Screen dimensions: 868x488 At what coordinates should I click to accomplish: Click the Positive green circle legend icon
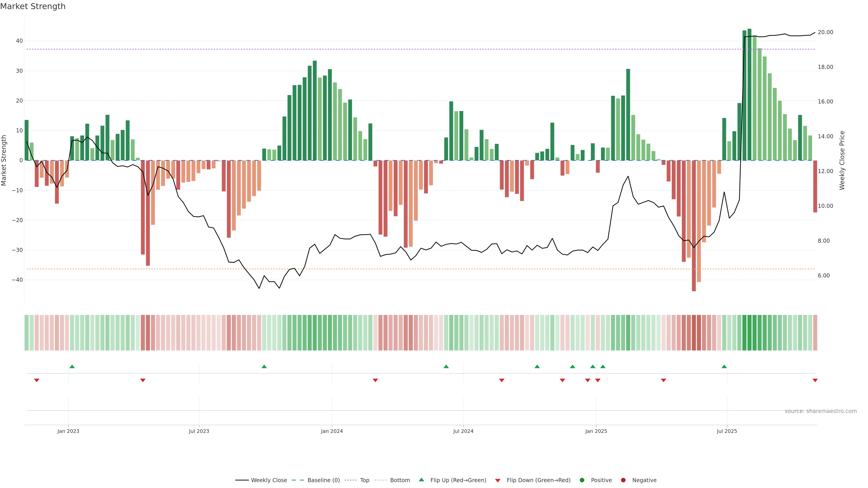tap(582, 480)
